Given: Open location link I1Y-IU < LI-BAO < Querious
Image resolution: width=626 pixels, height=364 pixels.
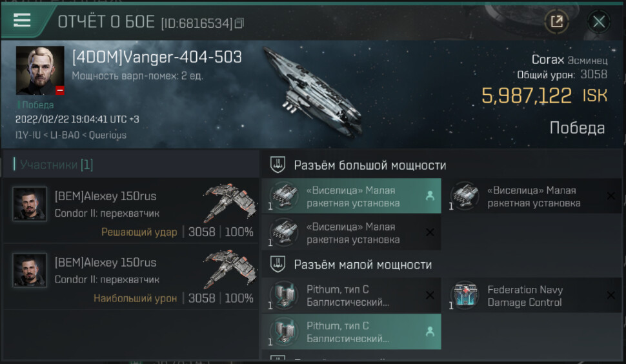Looking at the screenshot, I should coord(70,135).
